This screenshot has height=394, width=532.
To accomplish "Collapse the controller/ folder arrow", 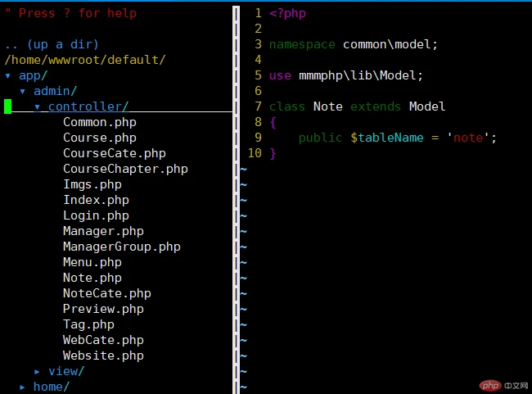I will tap(38, 106).
